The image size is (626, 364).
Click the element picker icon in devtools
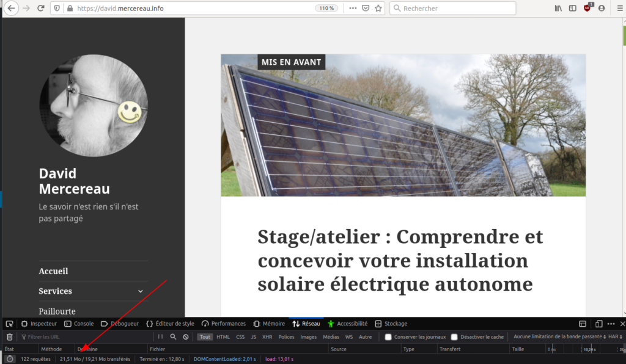tap(9, 324)
